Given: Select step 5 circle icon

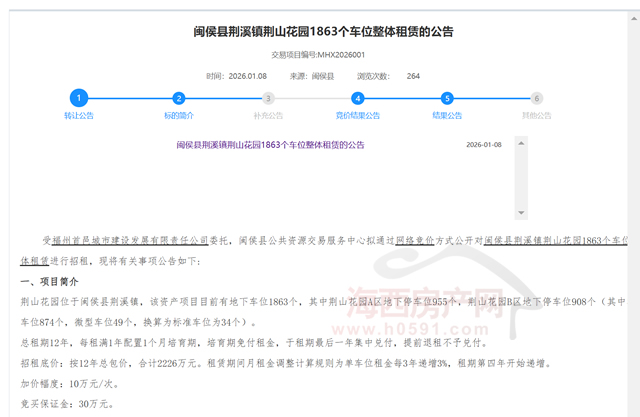Looking at the screenshot, I should (x=447, y=98).
